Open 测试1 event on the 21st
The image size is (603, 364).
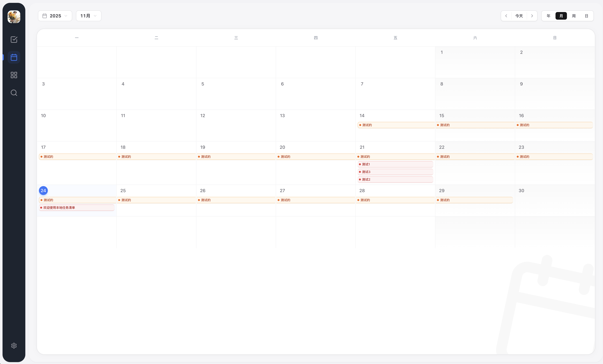tap(395, 164)
